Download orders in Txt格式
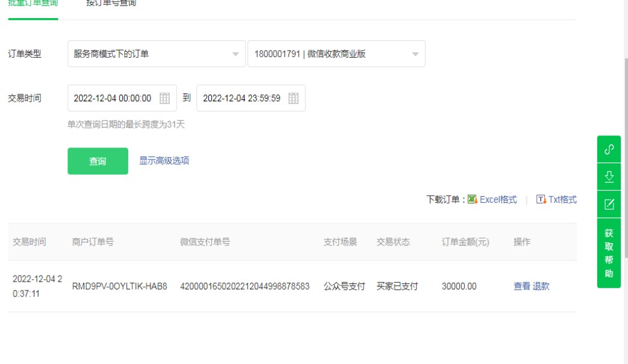Image resolution: width=628 pixels, height=364 pixels. [557, 200]
